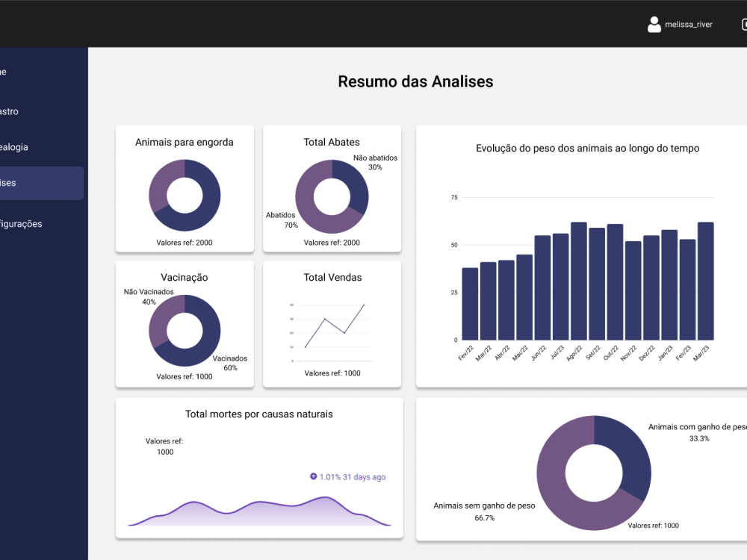Viewport: 747px width, 560px height.
Task: Click the cut-off icon right of melissa_river
Action: pos(744,25)
